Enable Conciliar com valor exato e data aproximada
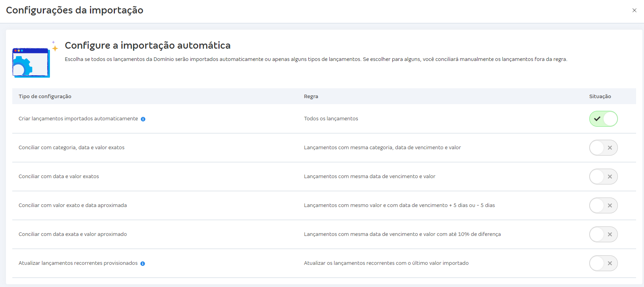The width and height of the screenshot is (644, 287). pos(603,205)
